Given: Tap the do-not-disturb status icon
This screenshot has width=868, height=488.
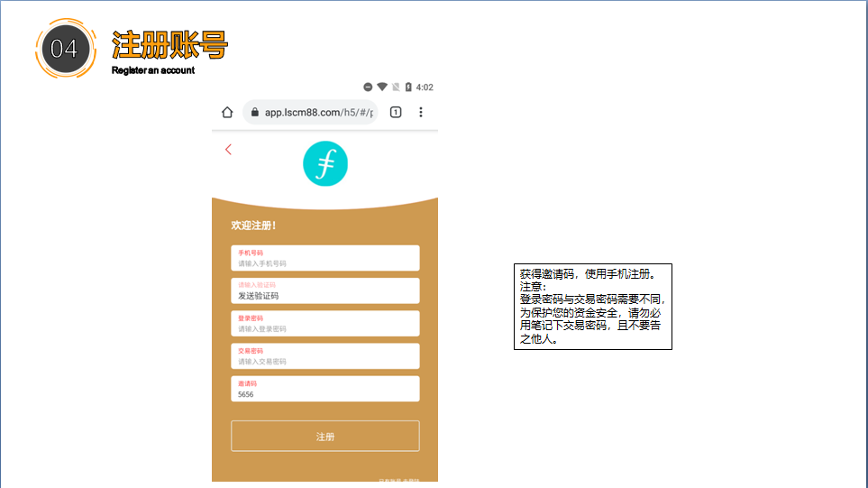Looking at the screenshot, I should (x=368, y=87).
